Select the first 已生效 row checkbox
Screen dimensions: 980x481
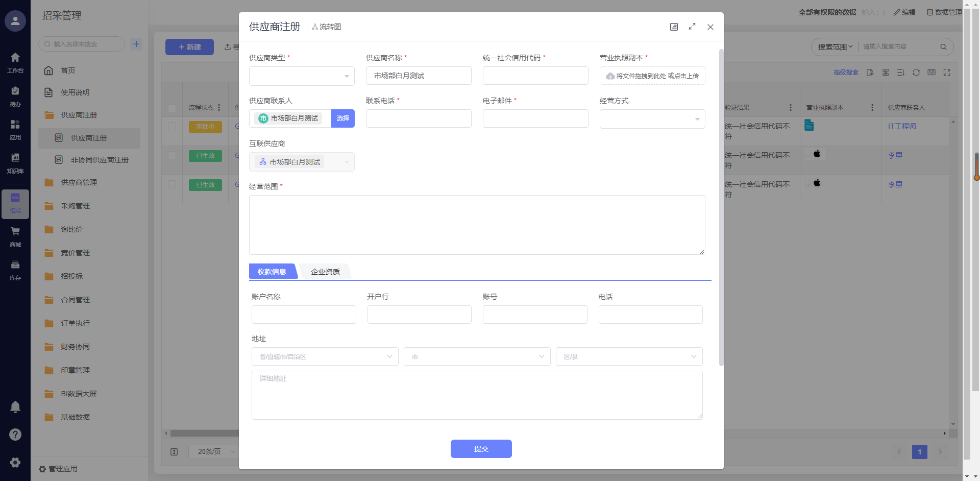(x=172, y=155)
